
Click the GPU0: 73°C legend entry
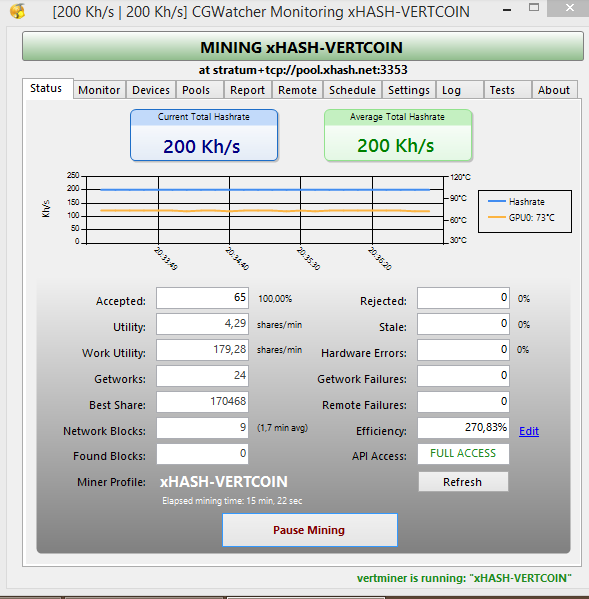(x=521, y=218)
